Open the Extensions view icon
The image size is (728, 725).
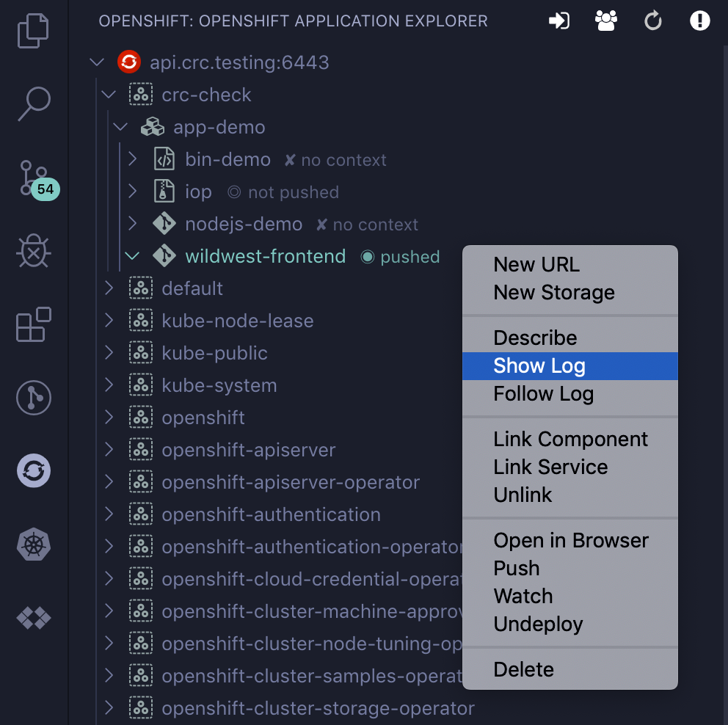[33, 325]
